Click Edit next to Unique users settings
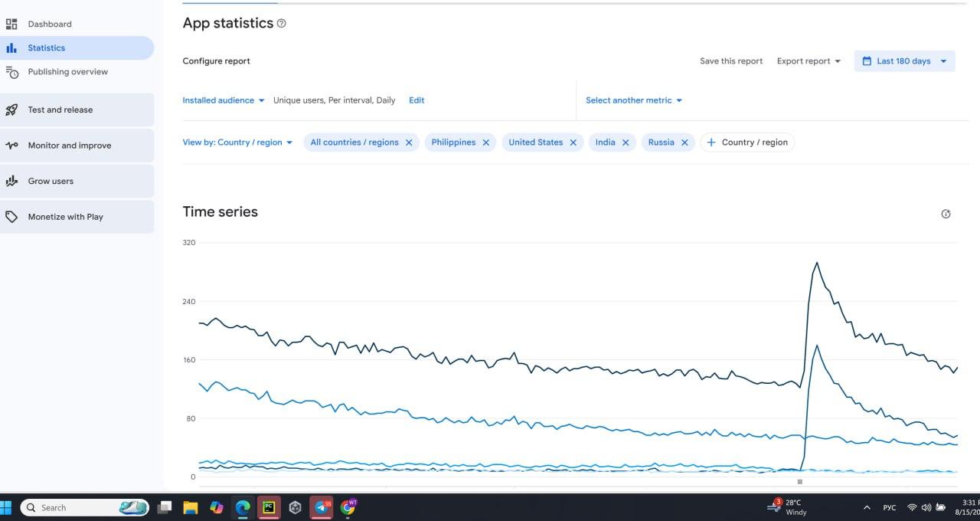 click(x=416, y=100)
